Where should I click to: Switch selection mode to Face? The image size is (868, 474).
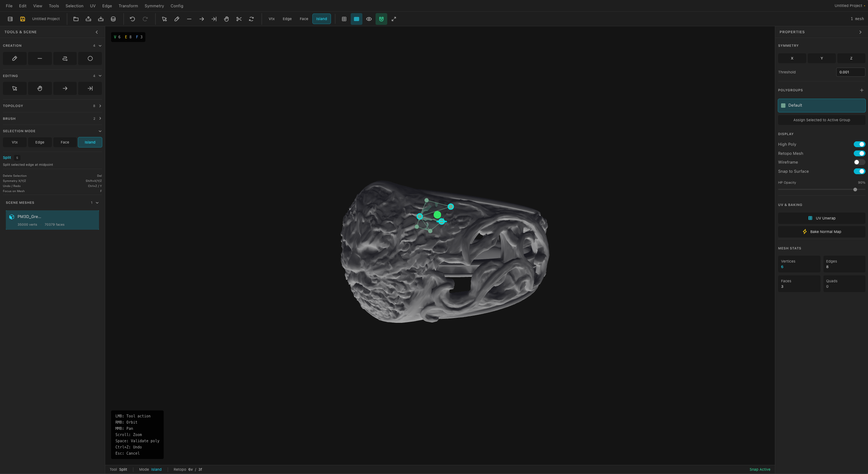[x=65, y=142]
